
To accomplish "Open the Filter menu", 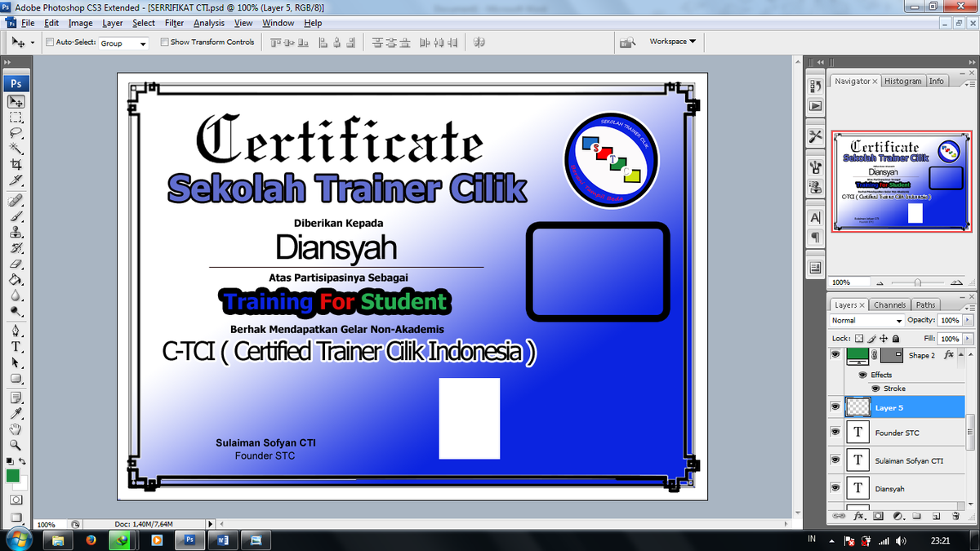I will point(174,23).
